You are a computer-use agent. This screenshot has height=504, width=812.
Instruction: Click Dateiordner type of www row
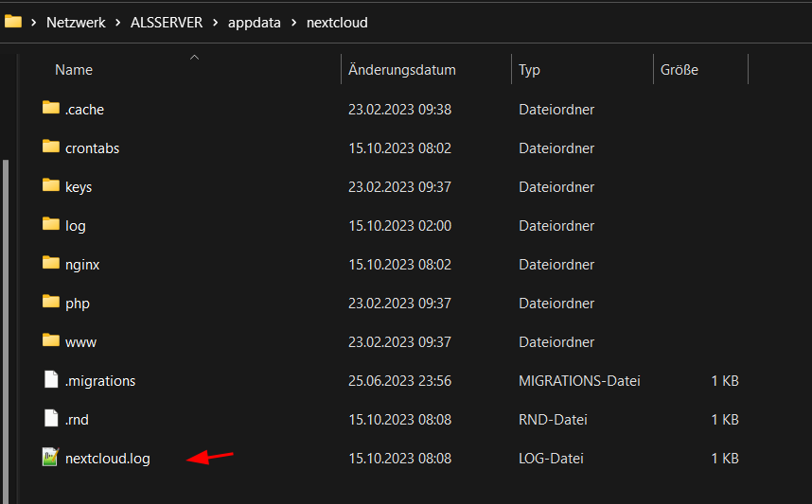556,342
